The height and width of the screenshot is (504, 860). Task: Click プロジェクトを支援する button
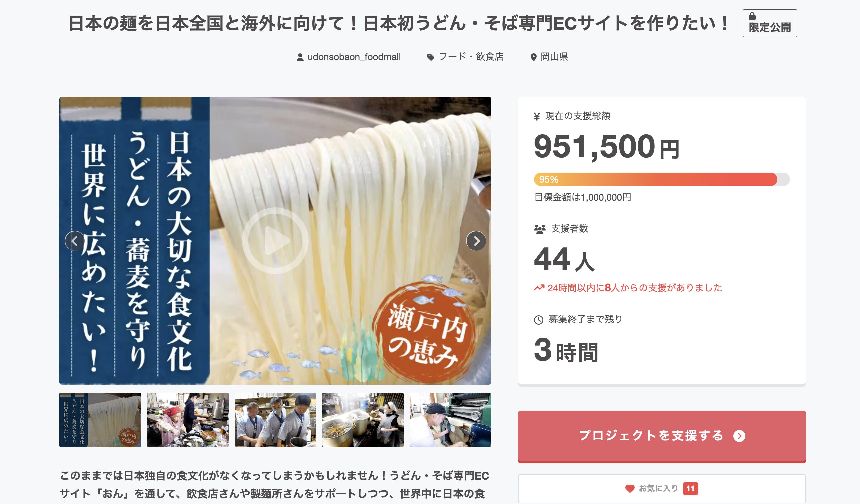(662, 436)
